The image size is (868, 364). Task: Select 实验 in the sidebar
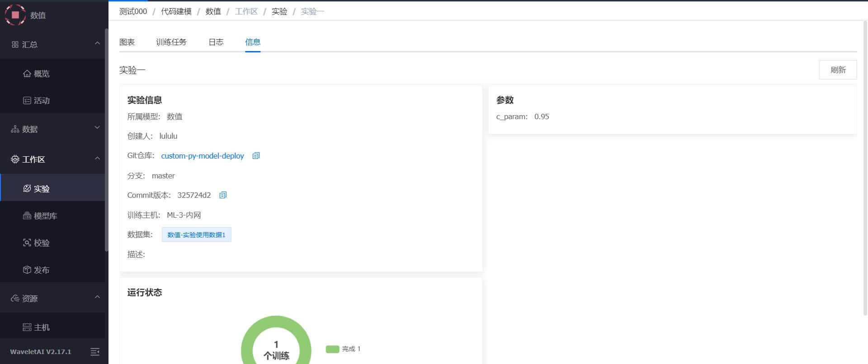click(x=52, y=188)
